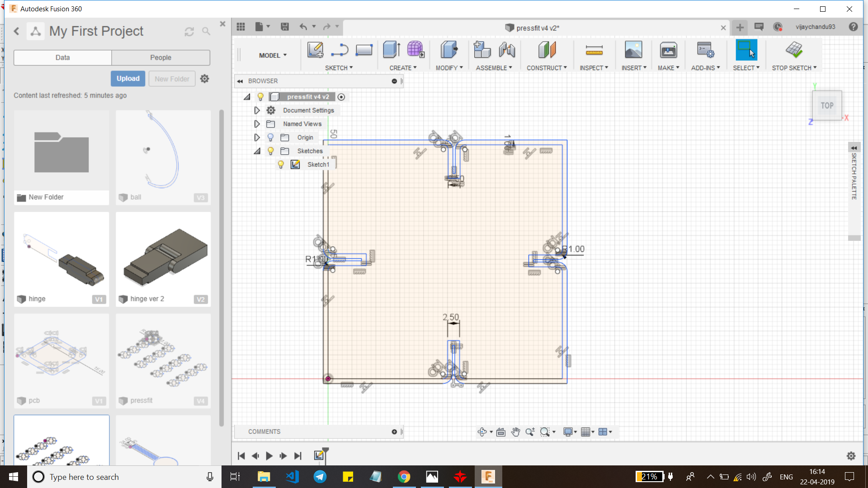Expand the Document Settings node

point(257,110)
